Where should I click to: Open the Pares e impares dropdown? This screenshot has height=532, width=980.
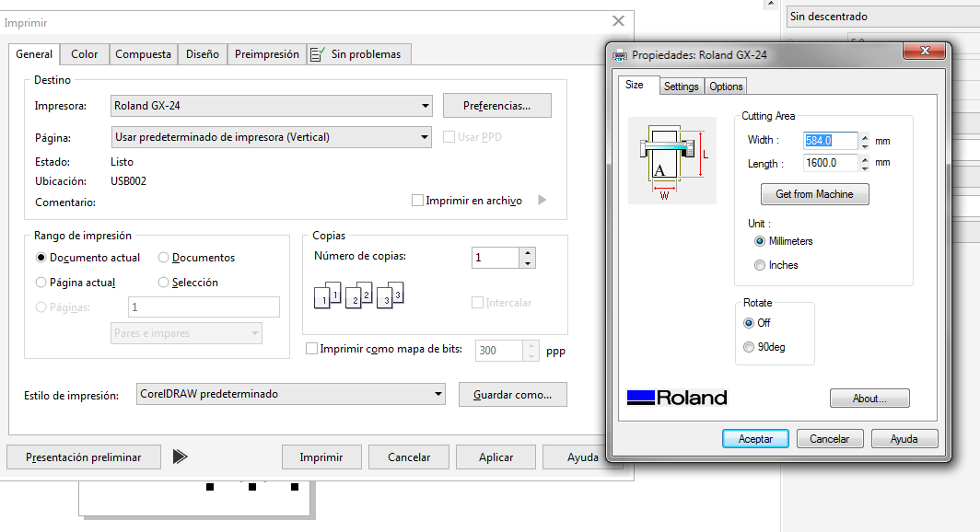click(186, 333)
